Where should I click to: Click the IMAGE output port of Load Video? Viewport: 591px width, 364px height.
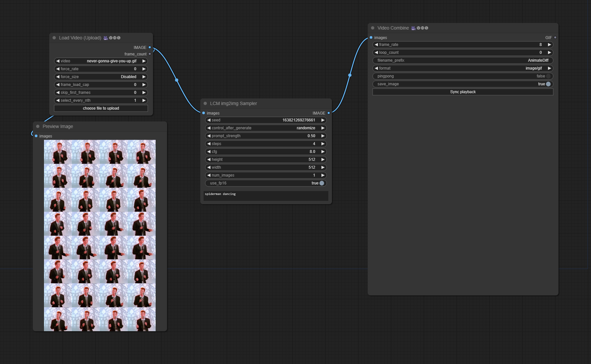coord(150,47)
